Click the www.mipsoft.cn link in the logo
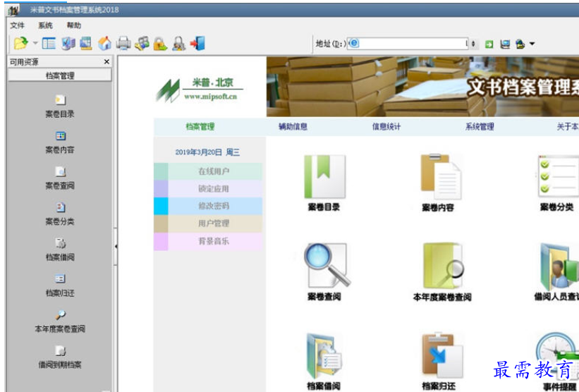Image resolution: width=579 pixels, height=392 pixels. click(210, 97)
